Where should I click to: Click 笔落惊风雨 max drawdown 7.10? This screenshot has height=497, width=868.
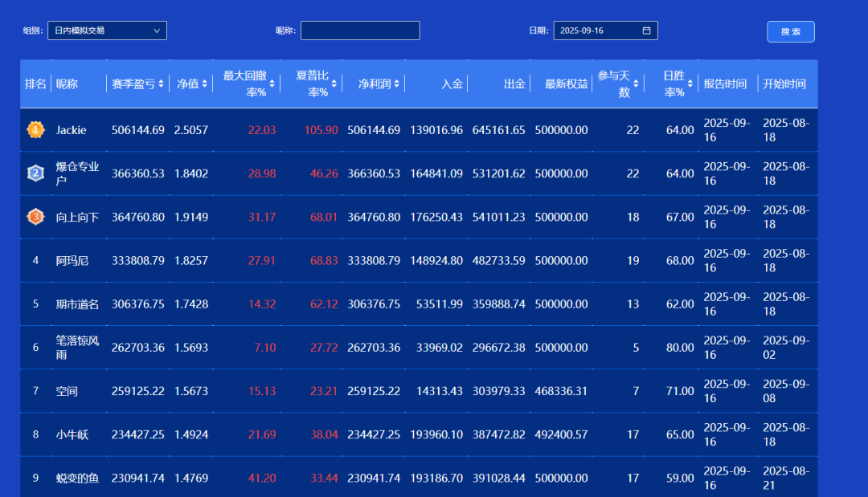coord(265,348)
